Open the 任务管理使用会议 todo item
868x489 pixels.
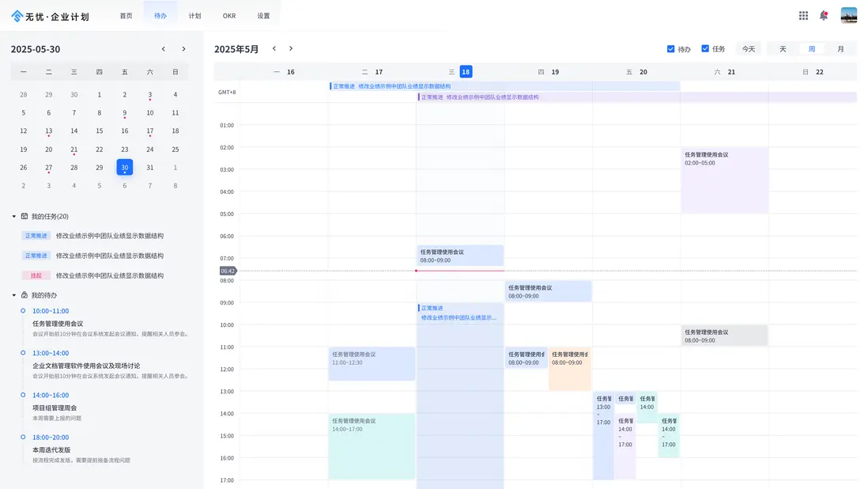tap(58, 324)
